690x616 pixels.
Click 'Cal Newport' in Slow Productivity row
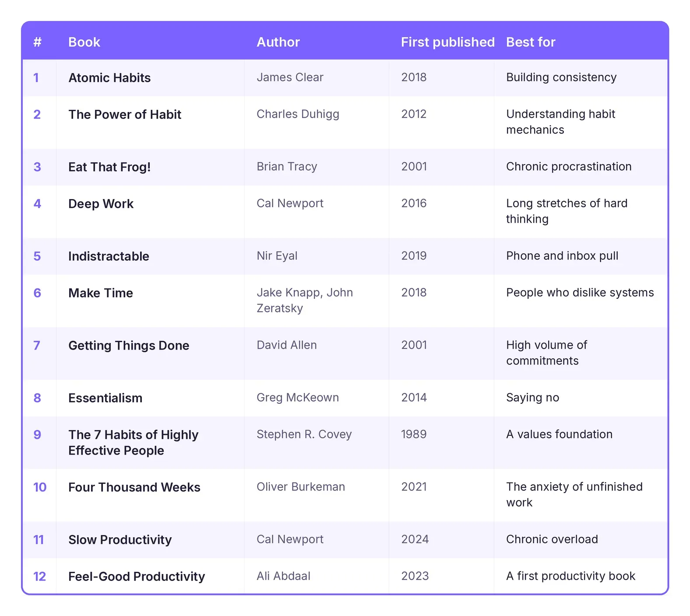point(290,539)
